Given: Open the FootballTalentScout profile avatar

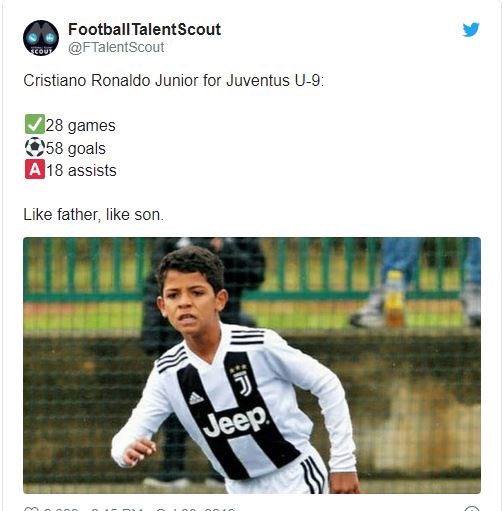Looking at the screenshot, I should click(41, 38).
